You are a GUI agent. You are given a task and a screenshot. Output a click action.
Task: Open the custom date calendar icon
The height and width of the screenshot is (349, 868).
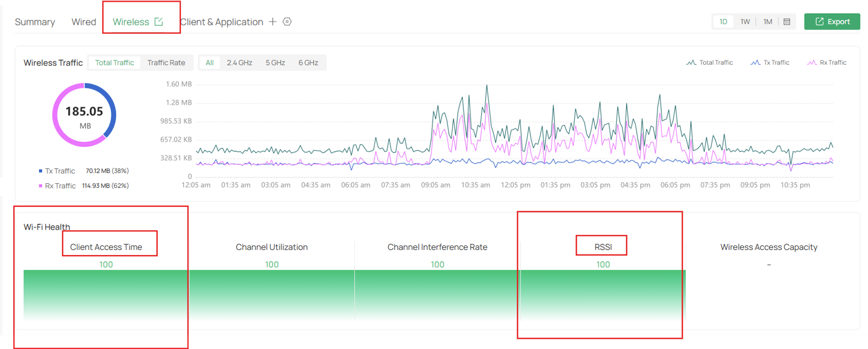(x=787, y=22)
